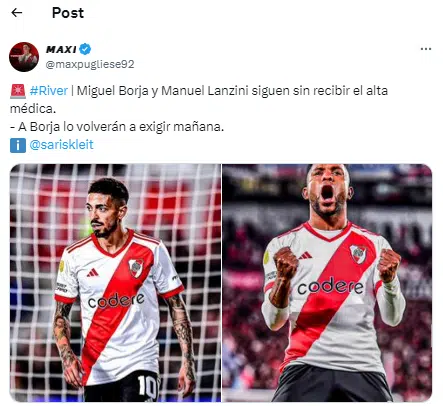Click the Adidas logo on left player's shirt
This screenshot has height=406, width=443.
[x=92, y=272]
